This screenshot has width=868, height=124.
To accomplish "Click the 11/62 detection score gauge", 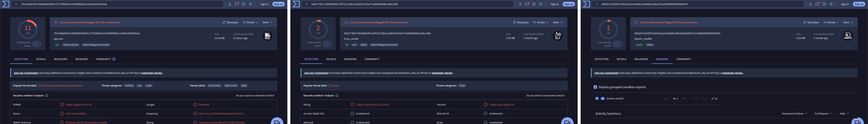I will pos(27,29).
